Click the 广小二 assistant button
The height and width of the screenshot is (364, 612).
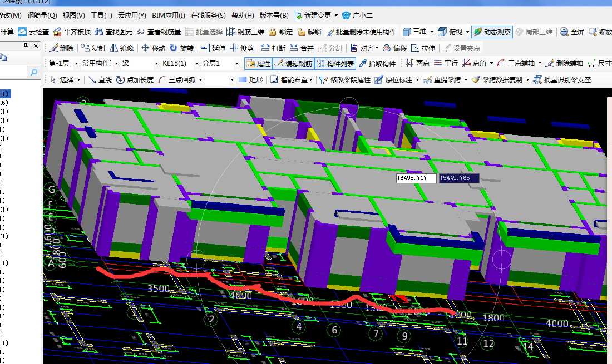(357, 15)
